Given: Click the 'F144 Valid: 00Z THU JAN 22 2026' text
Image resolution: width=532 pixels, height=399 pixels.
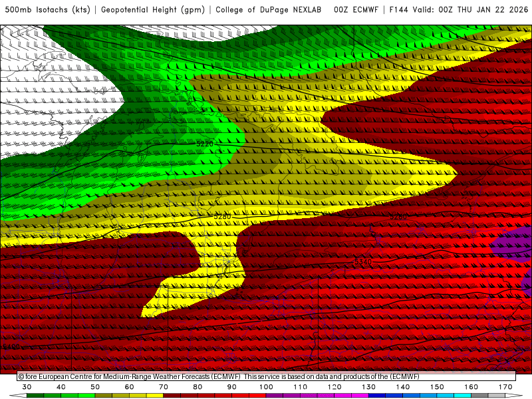Looking at the screenshot, I should point(459,10).
